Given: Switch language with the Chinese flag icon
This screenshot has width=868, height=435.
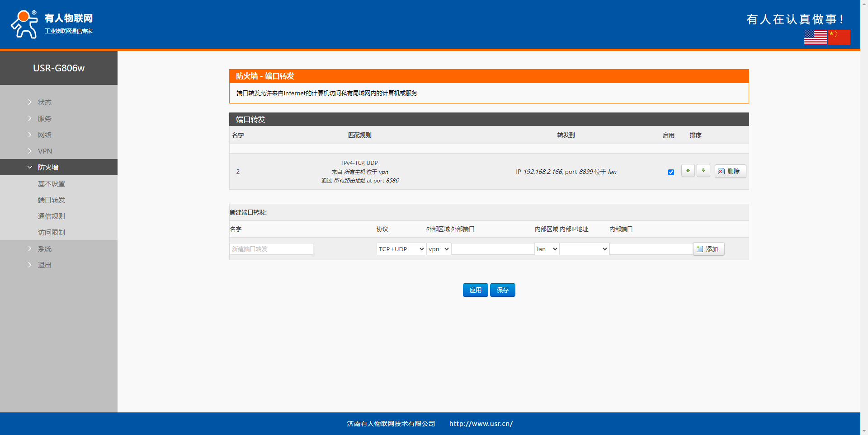Looking at the screenshot, I should click(839, 37).
